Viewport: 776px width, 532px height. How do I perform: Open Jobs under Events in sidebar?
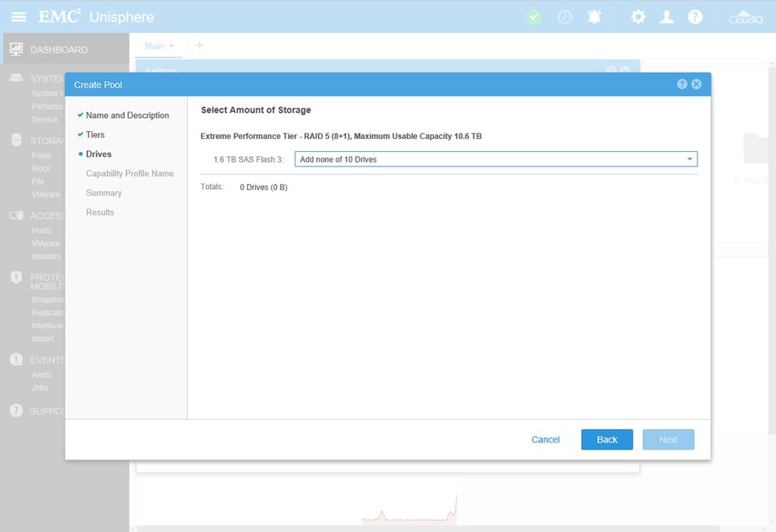[40, 387]
